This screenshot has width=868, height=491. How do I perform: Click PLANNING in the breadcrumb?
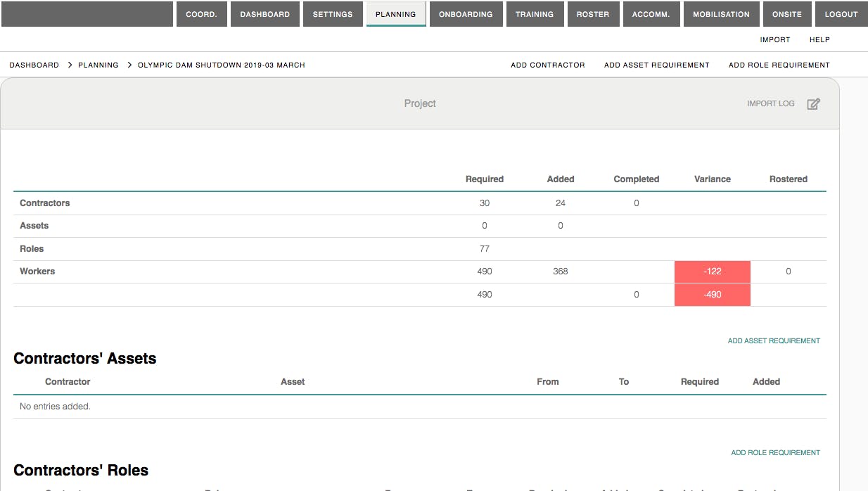98,65
